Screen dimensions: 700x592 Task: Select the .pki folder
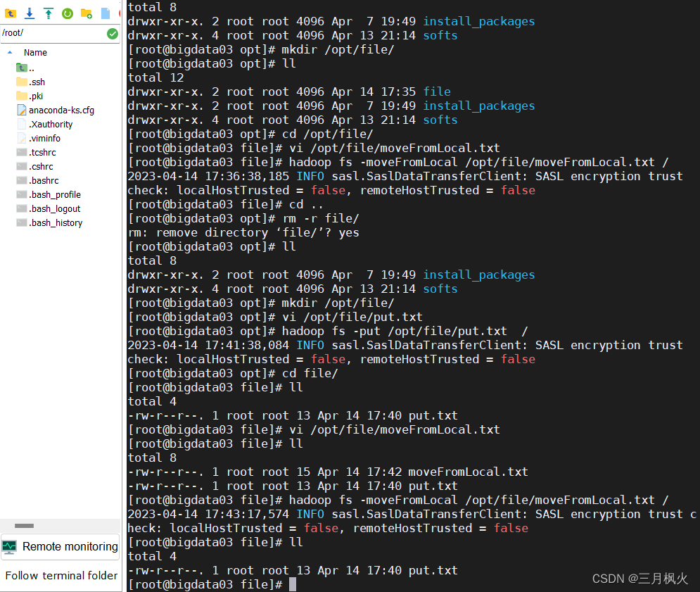point(30,96)
